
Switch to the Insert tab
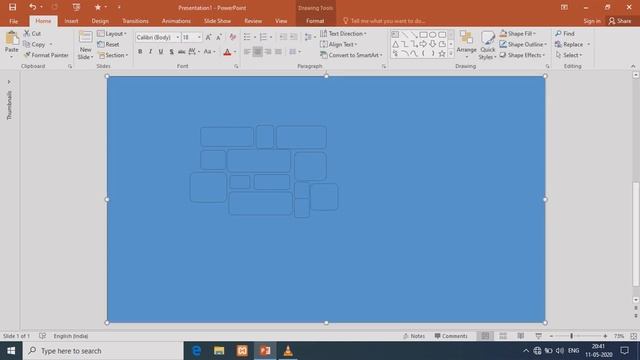[71, 21]
